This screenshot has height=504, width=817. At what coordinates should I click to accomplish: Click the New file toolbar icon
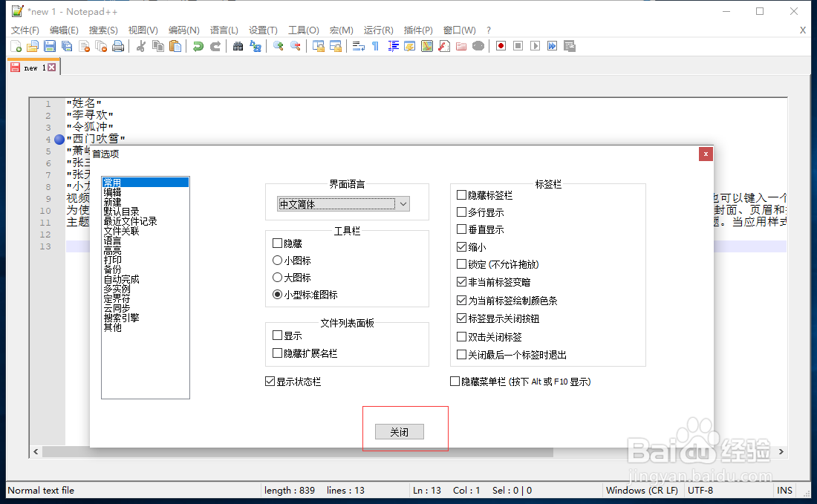click(16, 46)
